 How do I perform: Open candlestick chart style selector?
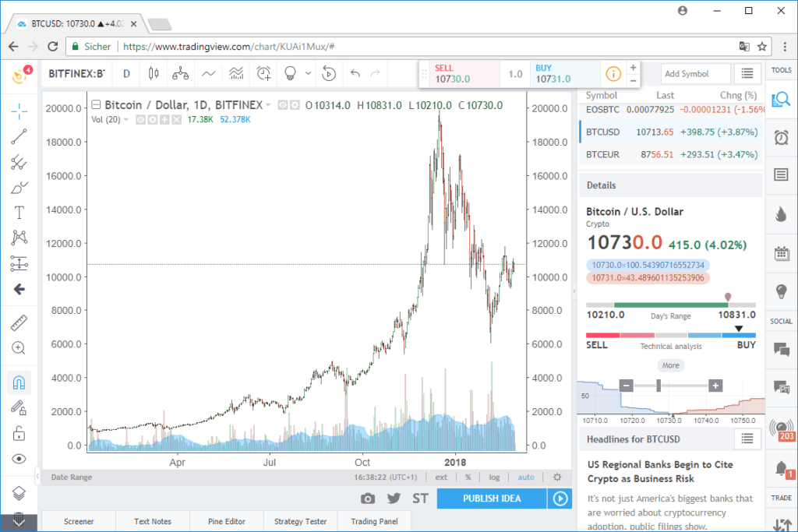coord(154,74)
